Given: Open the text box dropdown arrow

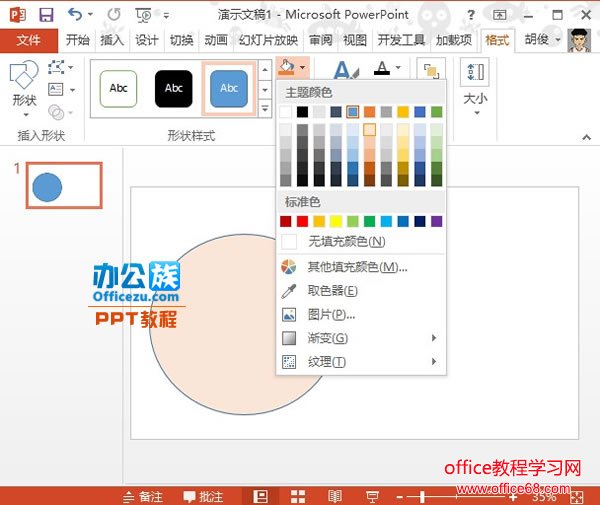Looking at the screenshot, I should (72, 90).
